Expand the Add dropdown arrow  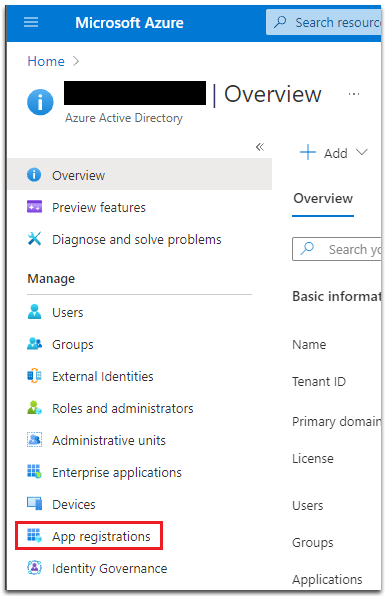(362, 152)
